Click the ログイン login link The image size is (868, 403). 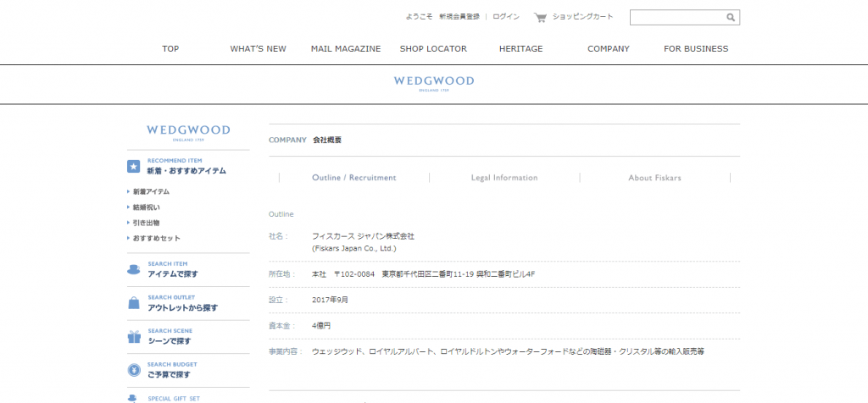(506, 17)
